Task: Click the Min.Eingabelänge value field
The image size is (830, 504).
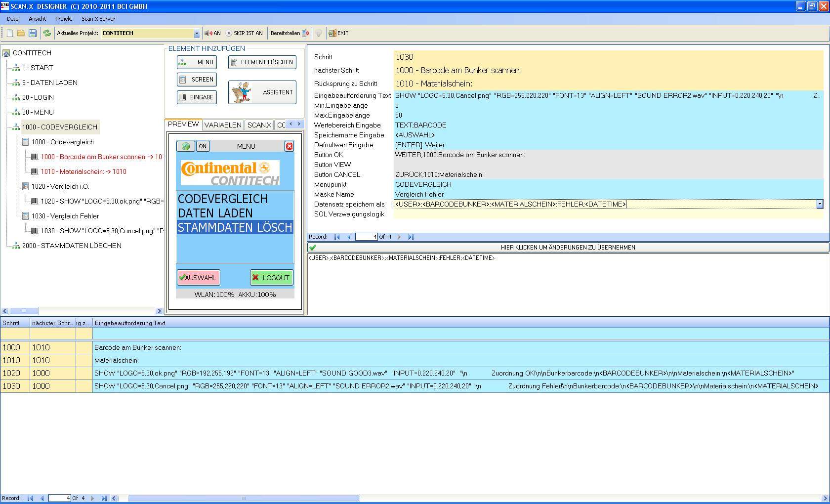Action: tap(608, 105)
